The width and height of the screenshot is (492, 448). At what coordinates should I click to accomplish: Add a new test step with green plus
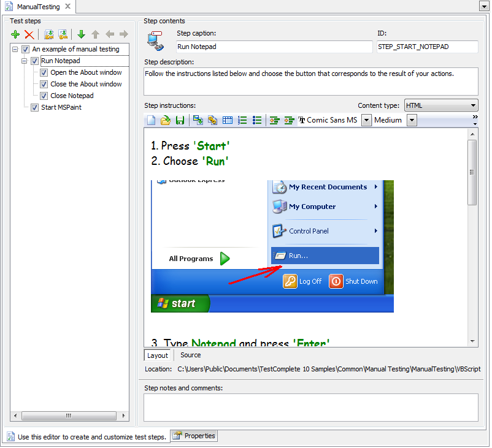(15, 34)
